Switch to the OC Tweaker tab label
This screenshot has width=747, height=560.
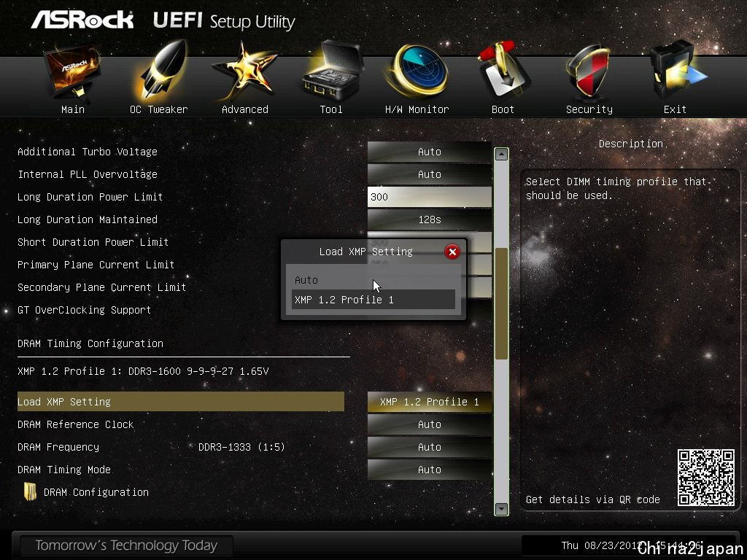(x=158, y=109)
